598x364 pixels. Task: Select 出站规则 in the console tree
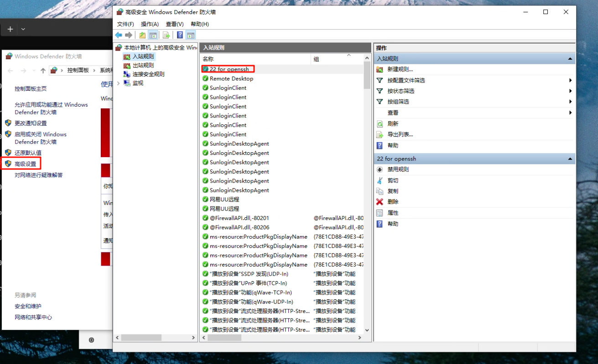point(143,65)
